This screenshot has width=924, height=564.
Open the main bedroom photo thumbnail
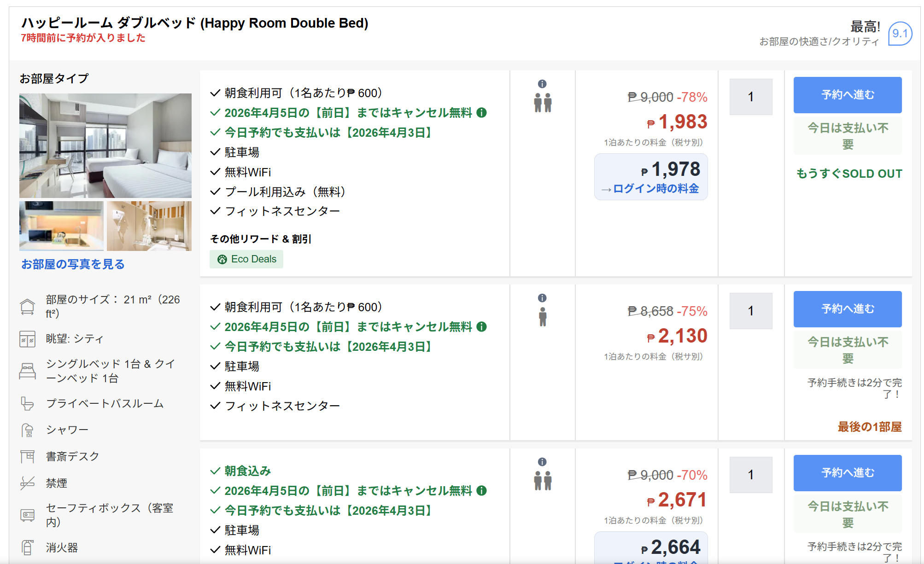click(105, 145)
